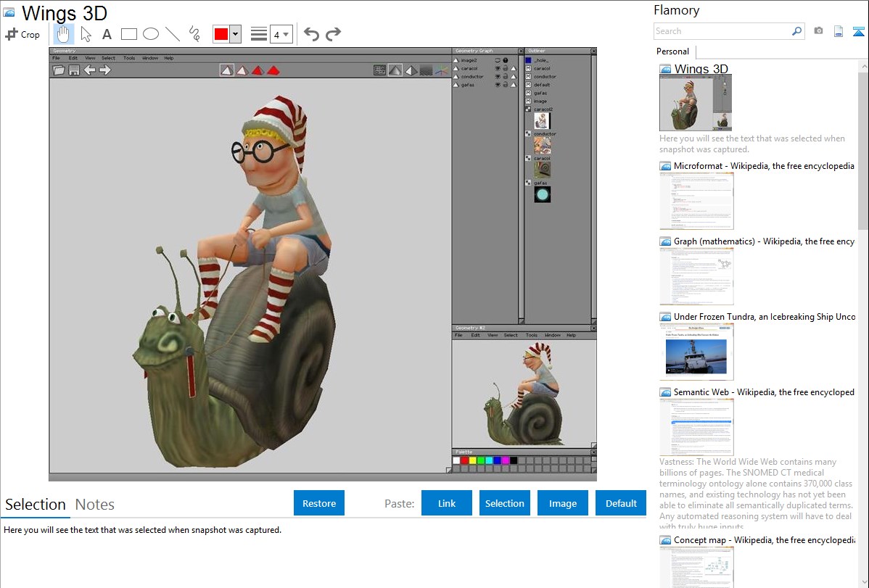Select the freehand scribble tool
This screenshot has height=588, width=869.
(194, 34)
